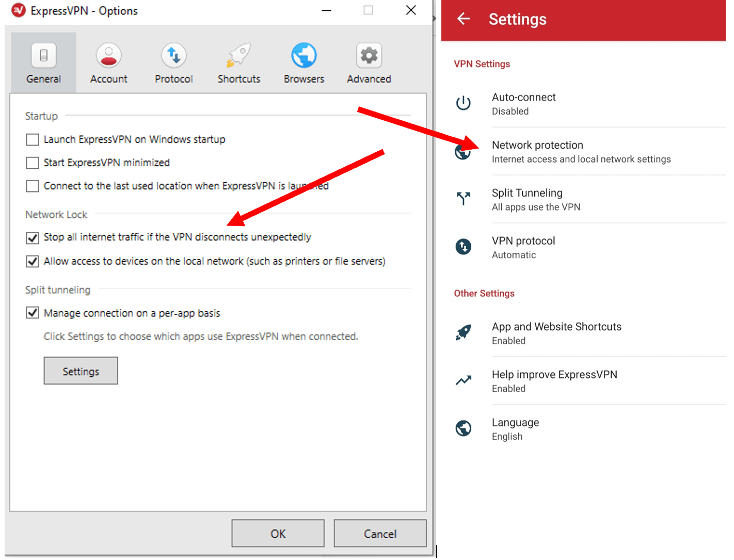Open the Account tab label
Viewport: 734px width, 560px height.
click(x=108, y=79)
